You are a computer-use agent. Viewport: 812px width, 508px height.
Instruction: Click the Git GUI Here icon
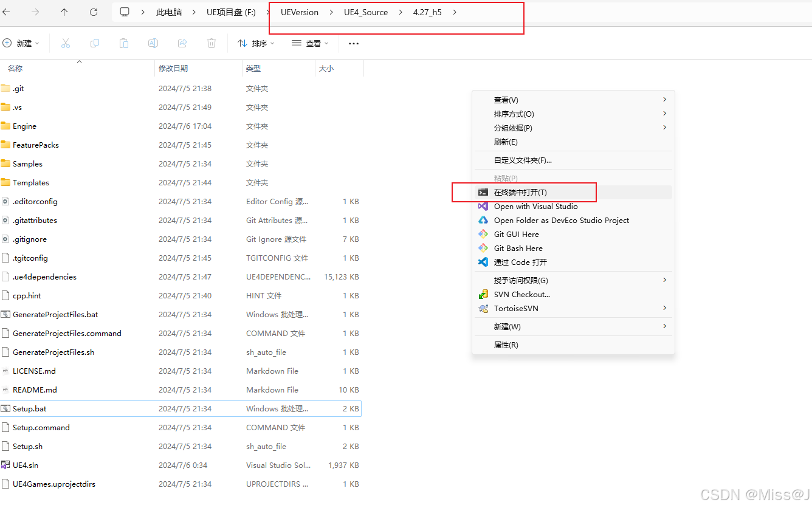(483, 234)
